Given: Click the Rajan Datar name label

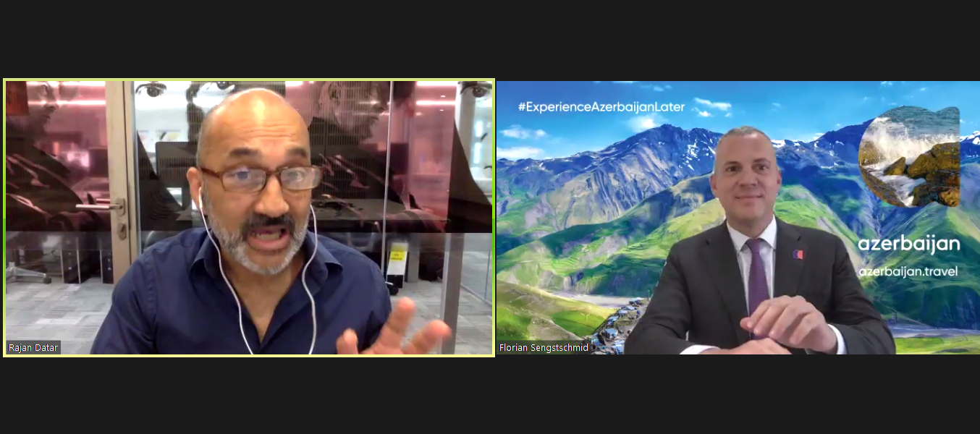Looking at the screenshot, I should [x=33, y=348].
